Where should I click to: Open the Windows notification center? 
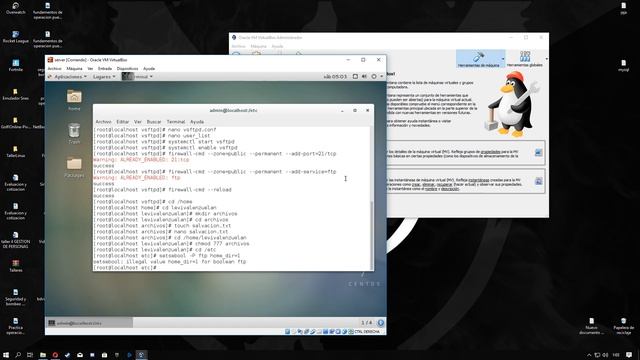tap(629, 355)
